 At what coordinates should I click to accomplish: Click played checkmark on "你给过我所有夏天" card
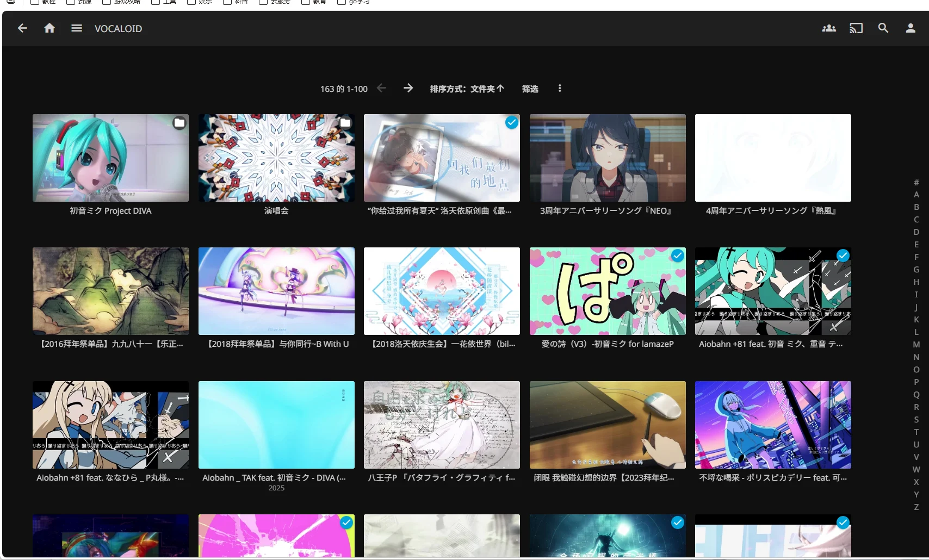click(511, 123)
